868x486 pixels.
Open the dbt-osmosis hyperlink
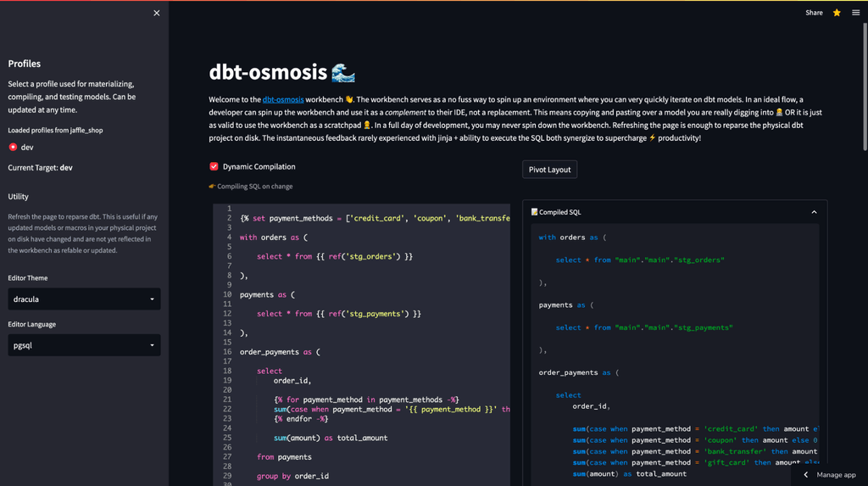pos(283,99)
